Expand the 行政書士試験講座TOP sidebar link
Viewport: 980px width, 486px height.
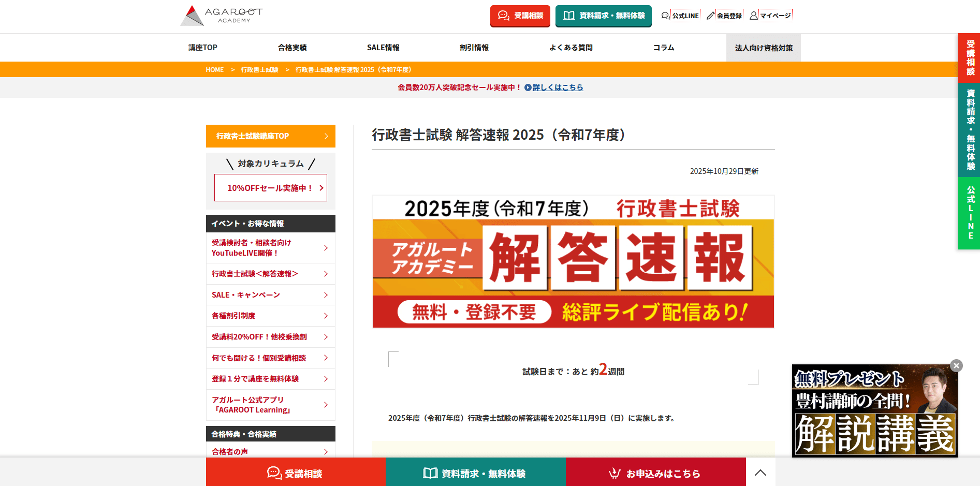tap(270, 136)
